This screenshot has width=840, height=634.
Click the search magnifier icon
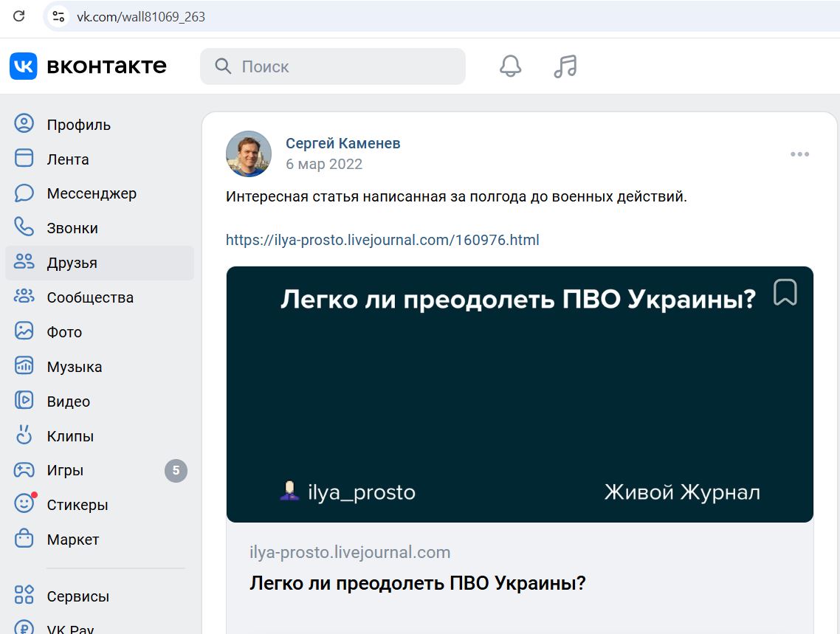(223, 66)
